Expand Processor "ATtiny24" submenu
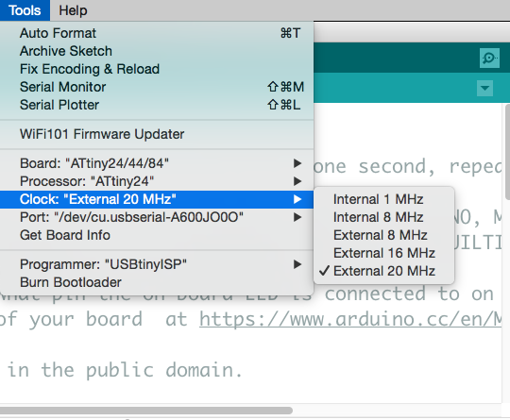Viewport: 510px width, 420px height. coord(157,181)
